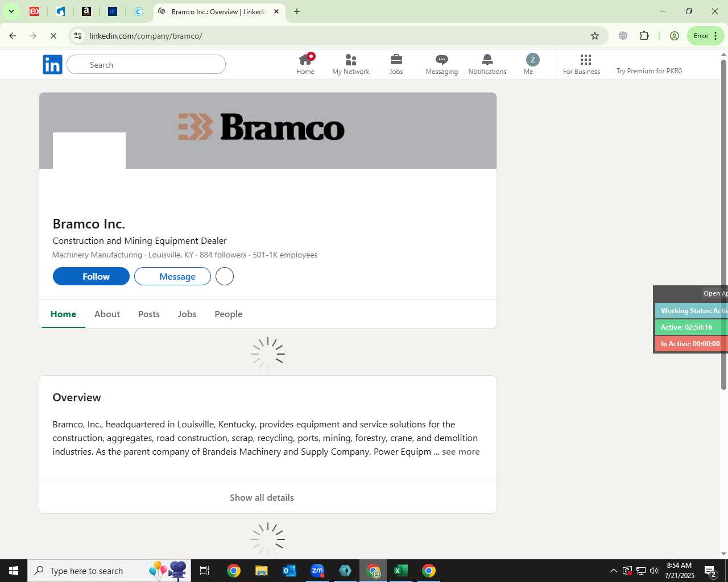Image resolution: width=728 pixels, height=582 pixels.
Task: Open the Windows notification center
Action: point(710,571)
